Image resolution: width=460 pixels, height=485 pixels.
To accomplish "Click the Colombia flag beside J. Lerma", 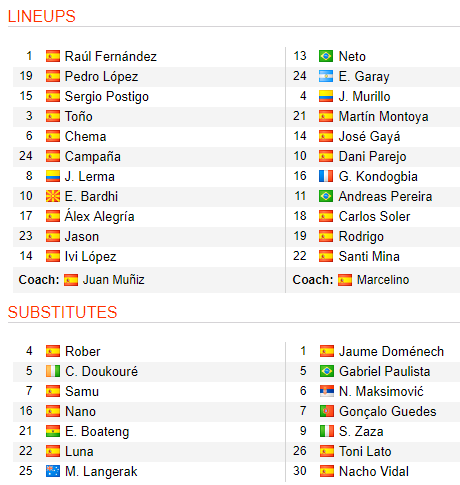I will tap(53, 176).
